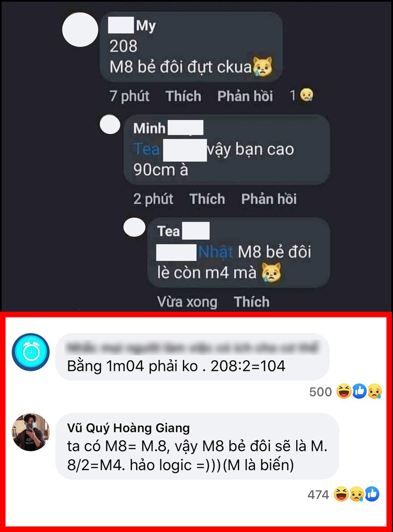Click the alarm clock profile avatar
Image resolution: width=393 pixels, height=532 pixels.
pos(31,352)
